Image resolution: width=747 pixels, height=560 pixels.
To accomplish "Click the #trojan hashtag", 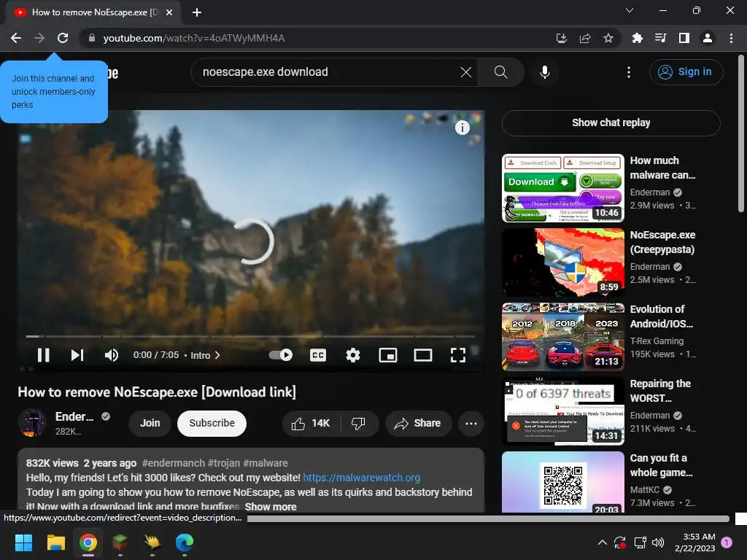I will click(224, 463).
